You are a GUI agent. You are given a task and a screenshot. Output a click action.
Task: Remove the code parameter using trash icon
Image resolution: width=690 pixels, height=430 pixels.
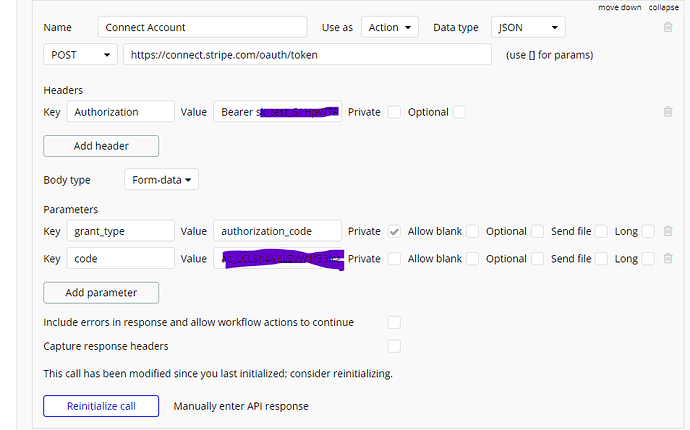[668, 258]
